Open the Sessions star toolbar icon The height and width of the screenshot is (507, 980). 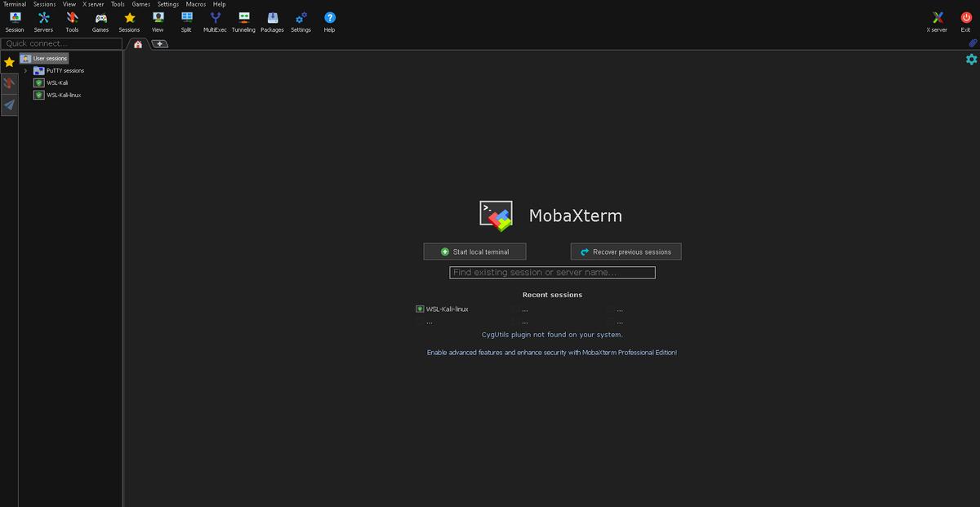129,21
